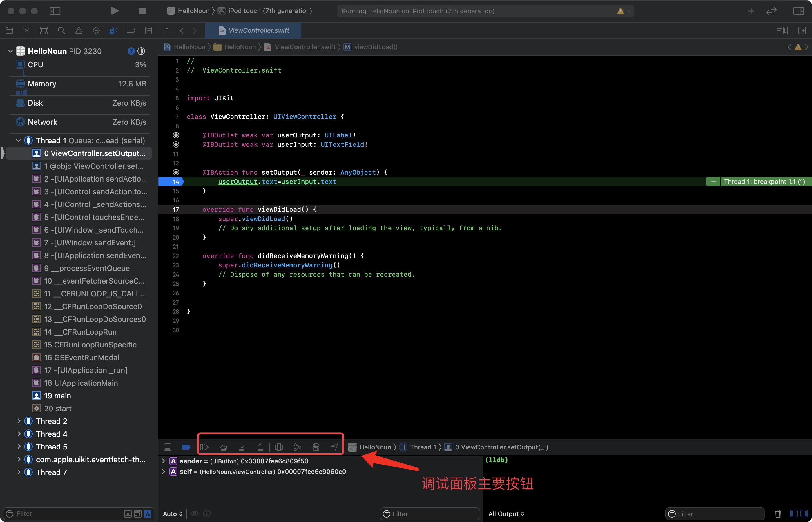The width and height of the screenshot is (812, 522).
Task: Open the Source Control navigator icon
Action: coord(26,30)
